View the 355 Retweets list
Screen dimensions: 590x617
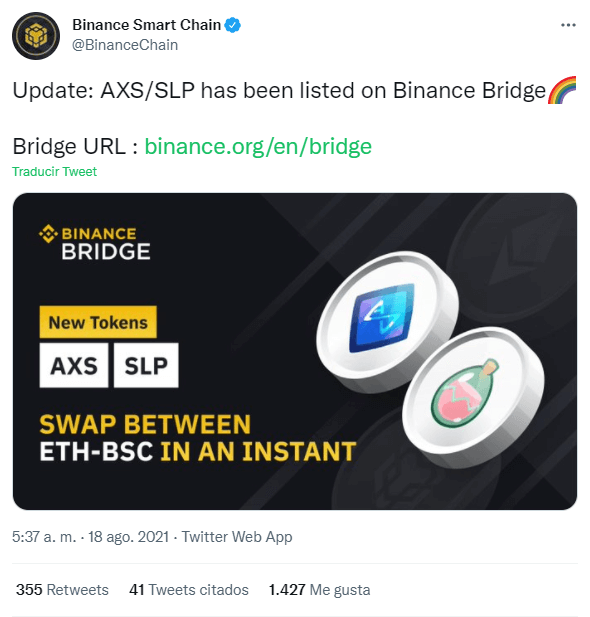click(62, 590)
